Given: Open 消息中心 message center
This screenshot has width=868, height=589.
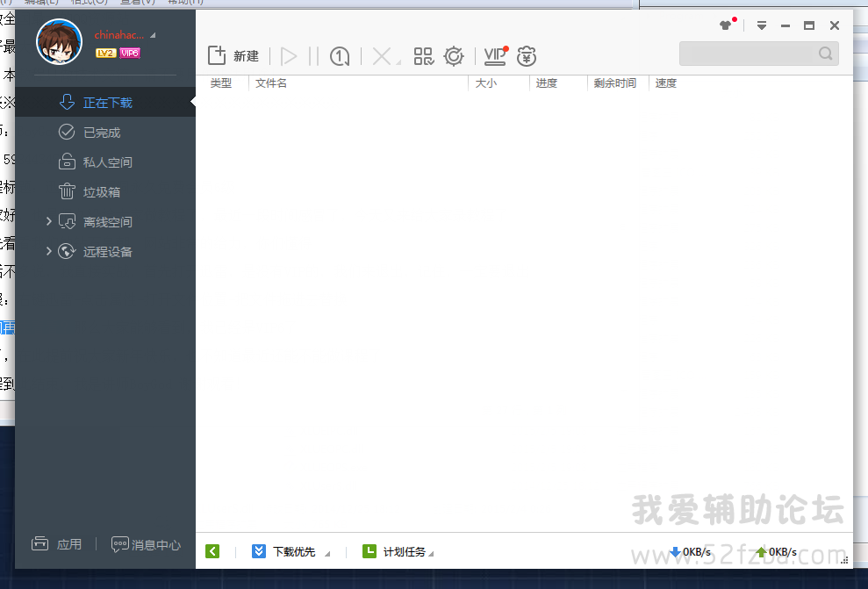Looking at the screenshot, I should coord(146,545).
